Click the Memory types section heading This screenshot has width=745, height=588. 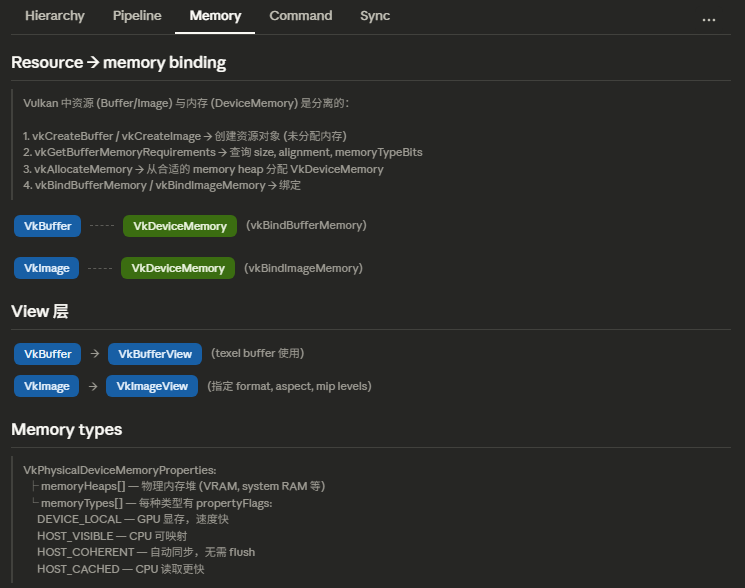click(67, 430)
